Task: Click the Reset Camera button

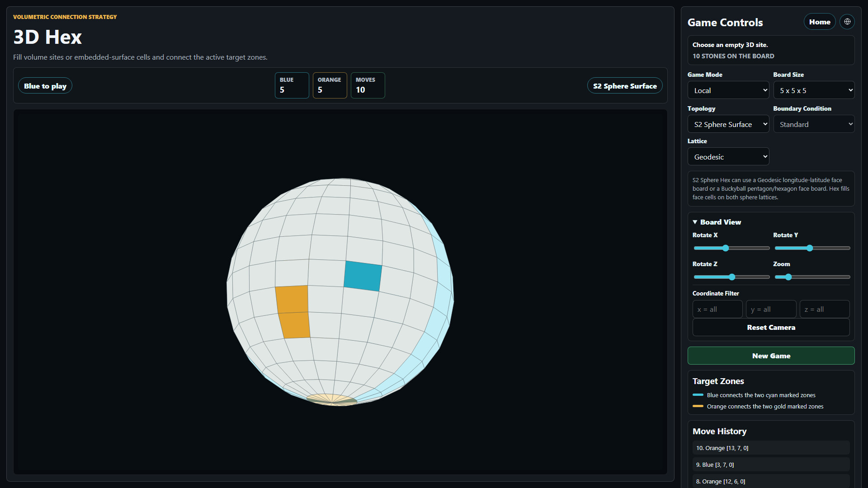Action: tap(771, 328)
